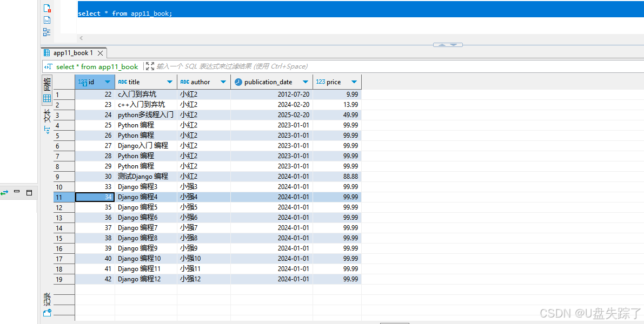Click the SQL script error log icon
The height and width of the screenshot is (324, 644).
[x=47, y=8]
